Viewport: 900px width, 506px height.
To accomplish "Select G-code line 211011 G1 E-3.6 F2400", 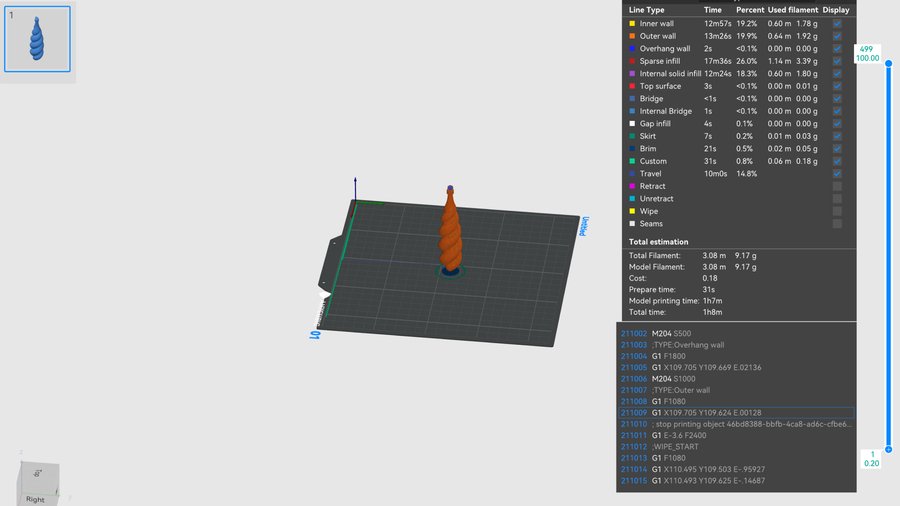I will 736,435.
